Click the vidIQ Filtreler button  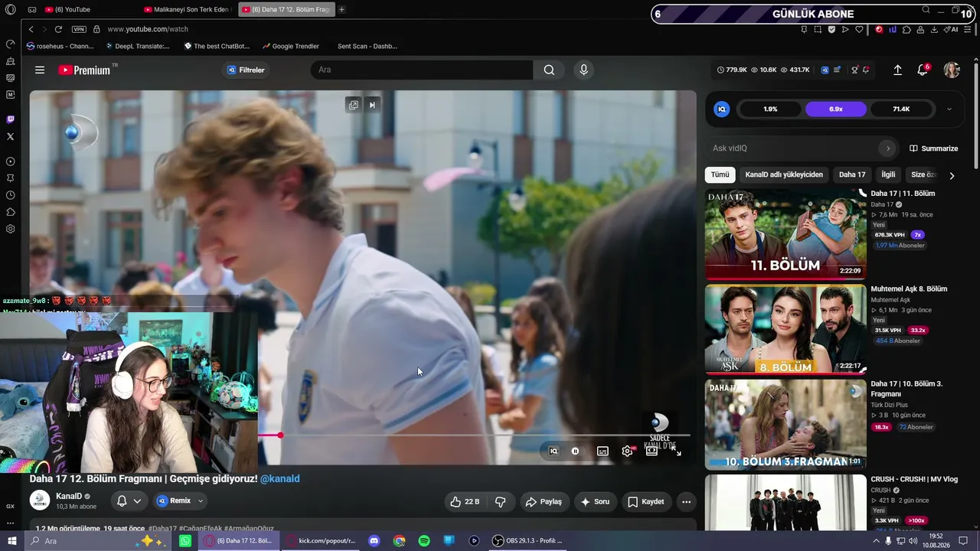pos(247,70)
